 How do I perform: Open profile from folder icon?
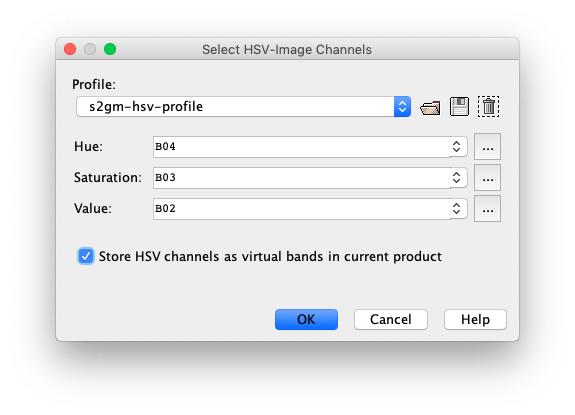coord(430,107)
